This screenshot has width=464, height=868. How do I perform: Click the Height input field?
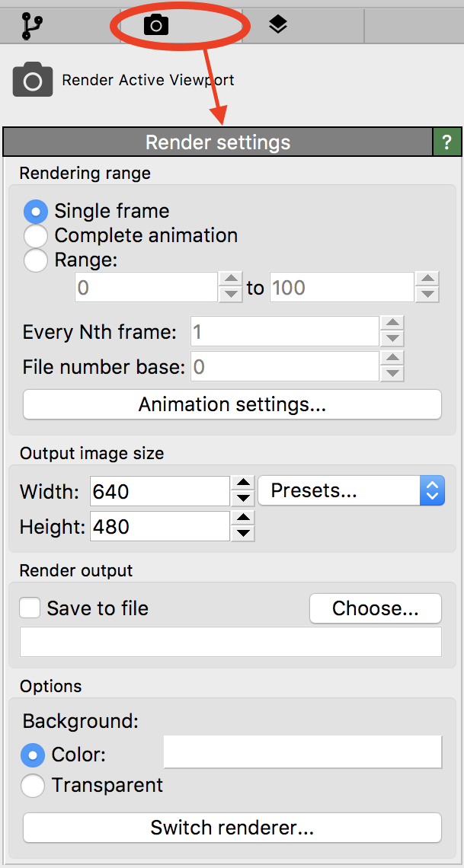pyautogui.click(x=159, y=526)
